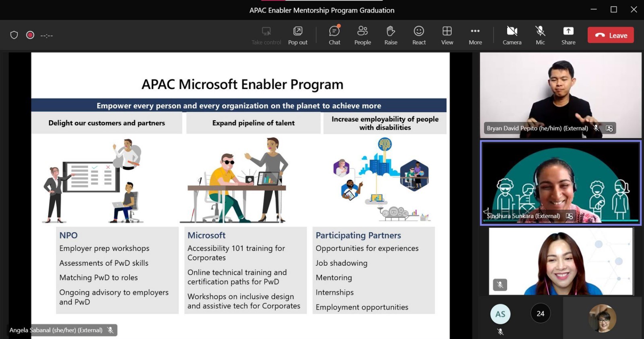Click the meeting timer display
This screenshot has width=644, height=339.
[47, 35]
